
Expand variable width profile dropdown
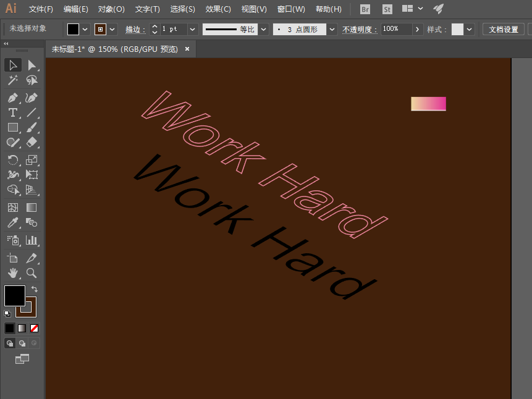(x=264, y=30)
